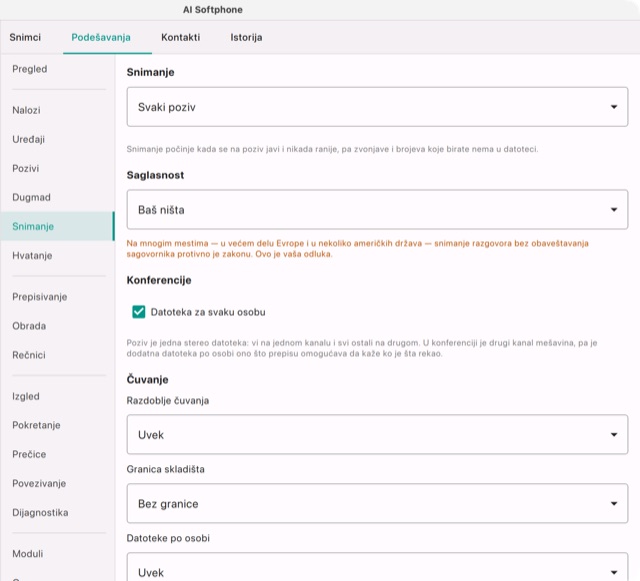Click the Konferencije section heading

coord(159,280)
